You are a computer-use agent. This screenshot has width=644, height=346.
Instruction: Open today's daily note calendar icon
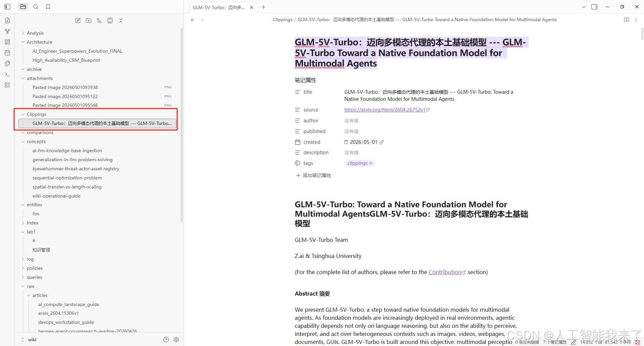(x=7, y=53)
